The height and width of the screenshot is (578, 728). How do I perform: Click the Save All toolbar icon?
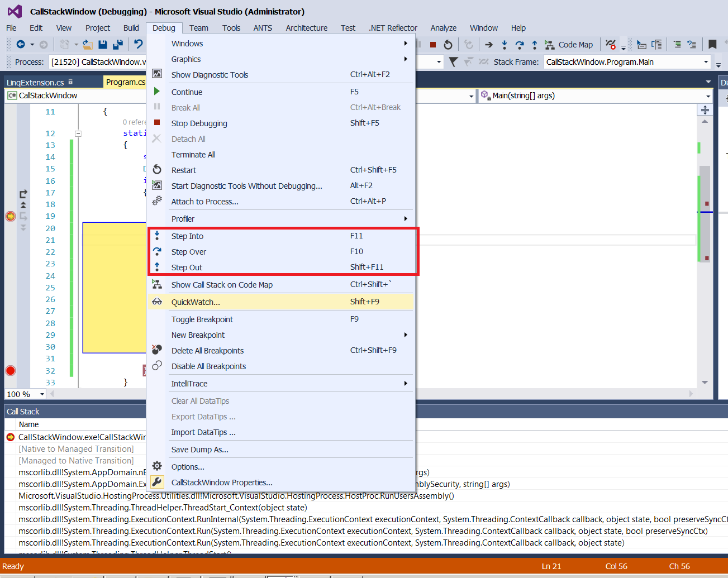pos(117,44)
